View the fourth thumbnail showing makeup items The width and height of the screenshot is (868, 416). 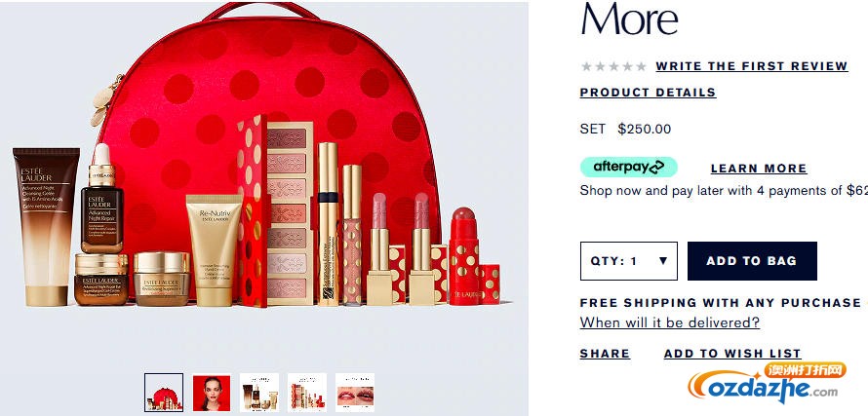tap(307, 393)
